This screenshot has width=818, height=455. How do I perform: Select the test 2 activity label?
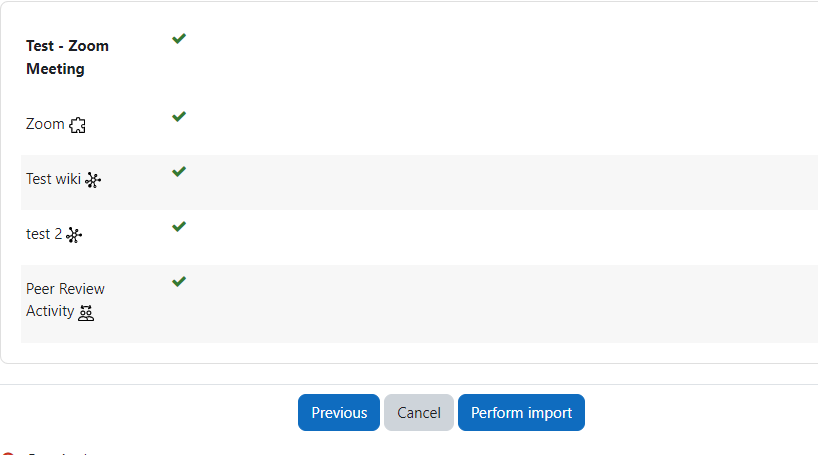click(44, 234)
